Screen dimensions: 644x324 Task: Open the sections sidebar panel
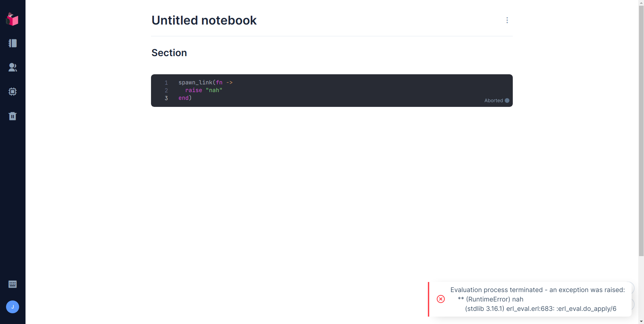coord(12,43)
